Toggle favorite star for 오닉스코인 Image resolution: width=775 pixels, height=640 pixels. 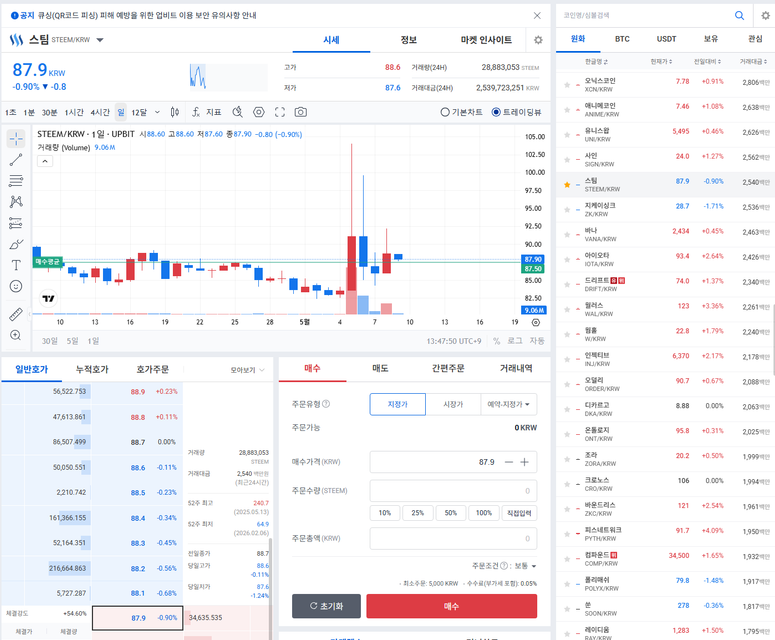(567, 85)
